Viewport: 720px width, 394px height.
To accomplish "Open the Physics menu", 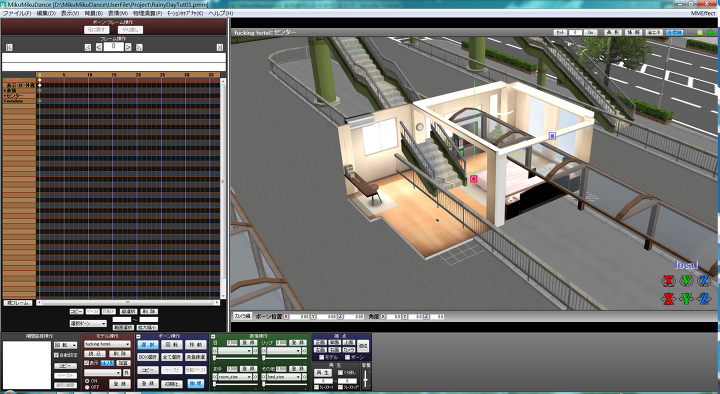I will click(x=147, y=13).
